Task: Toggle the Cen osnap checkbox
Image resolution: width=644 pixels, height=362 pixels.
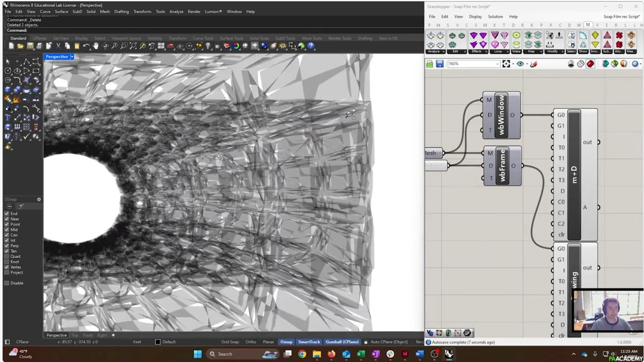Action: point(6,235)
